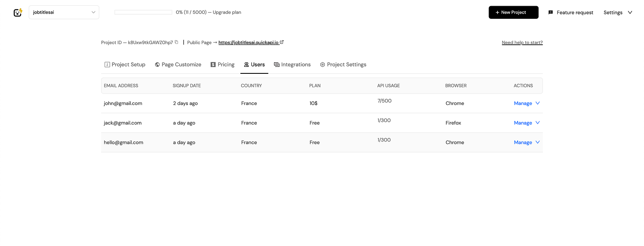Screen dimensions: 644x246
Task: Click the API usage progress bar
Action: (143, 12)
